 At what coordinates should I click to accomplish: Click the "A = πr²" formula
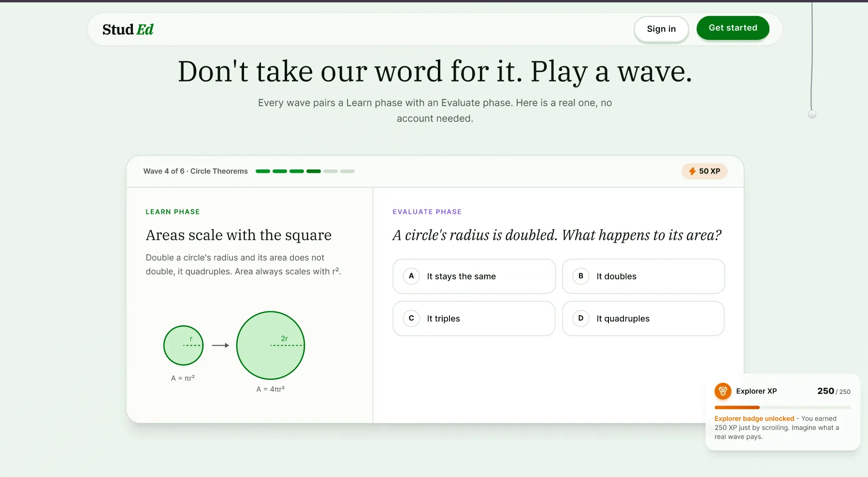[x=183, y=378]
